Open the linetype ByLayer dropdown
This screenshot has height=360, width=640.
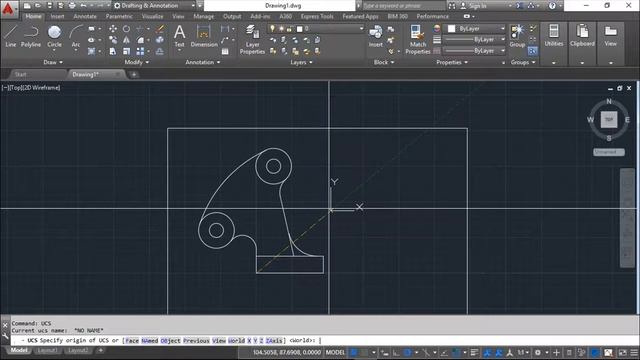pos(474,51)
